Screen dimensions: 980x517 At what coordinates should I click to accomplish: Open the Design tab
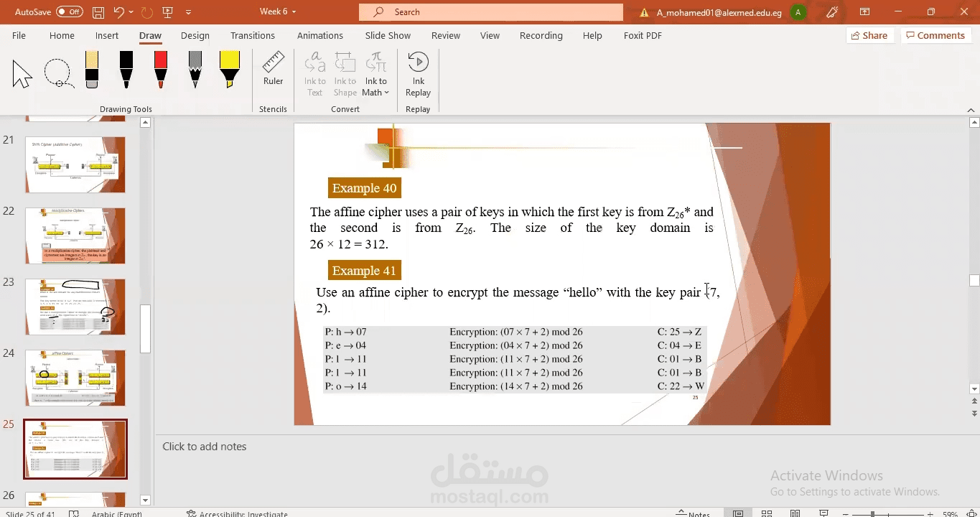pos(195,35)
